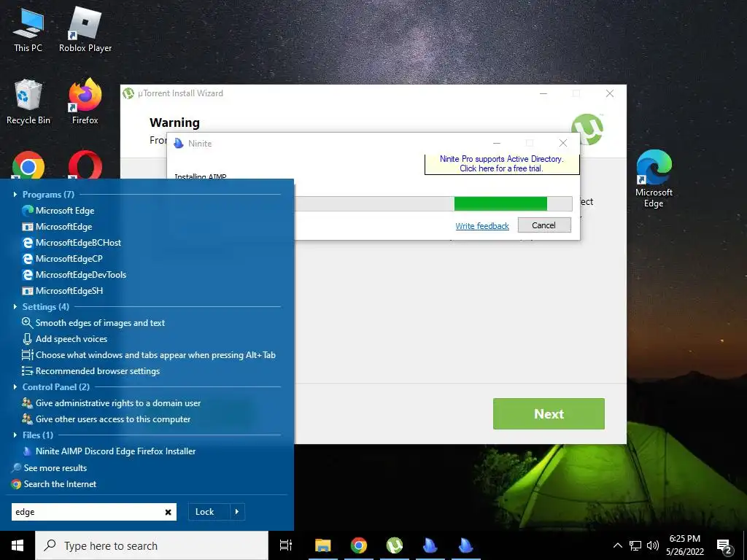Open the Recycle Bin icon

tap(28, 102)
